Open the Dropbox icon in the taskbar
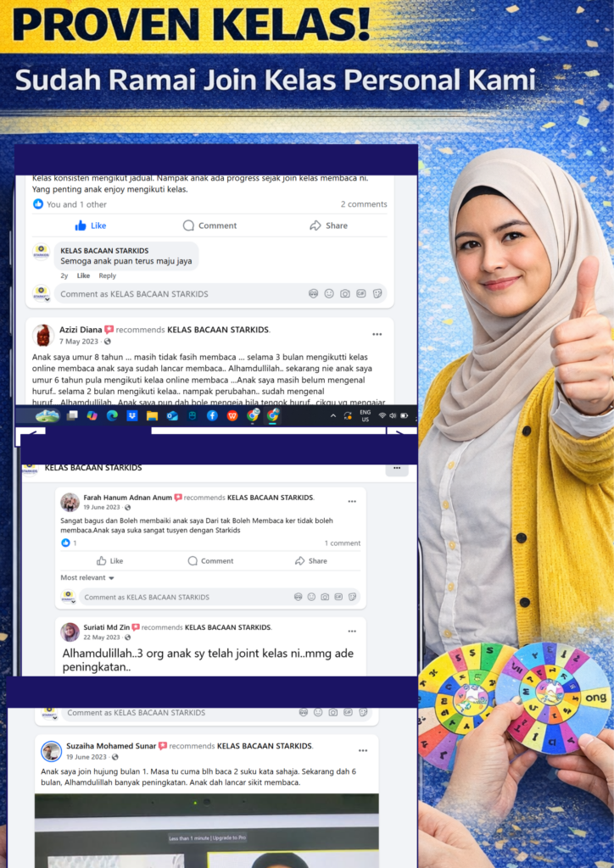 pos(132,415)
